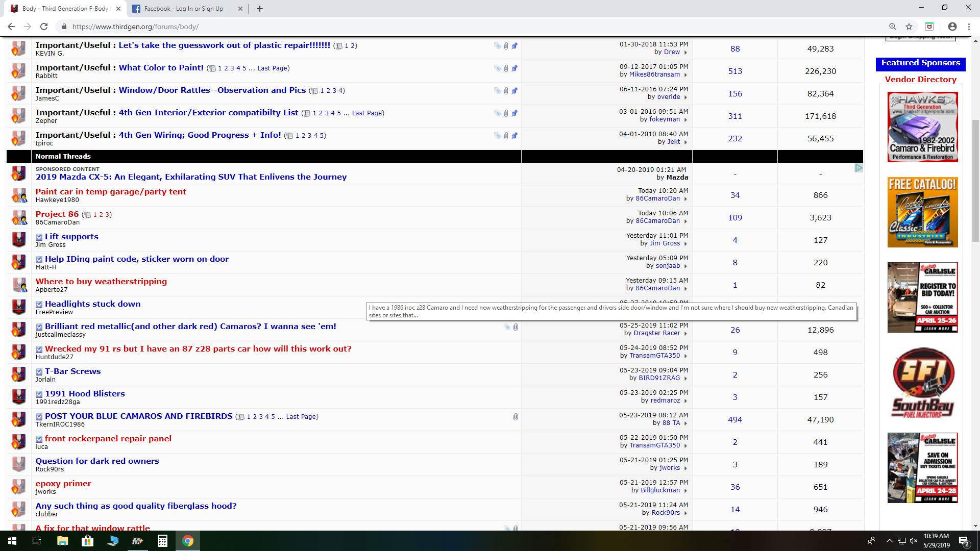Go to last post arrow next to Drew
Viewport: 980px width, 551px height.
pos(685,53)
